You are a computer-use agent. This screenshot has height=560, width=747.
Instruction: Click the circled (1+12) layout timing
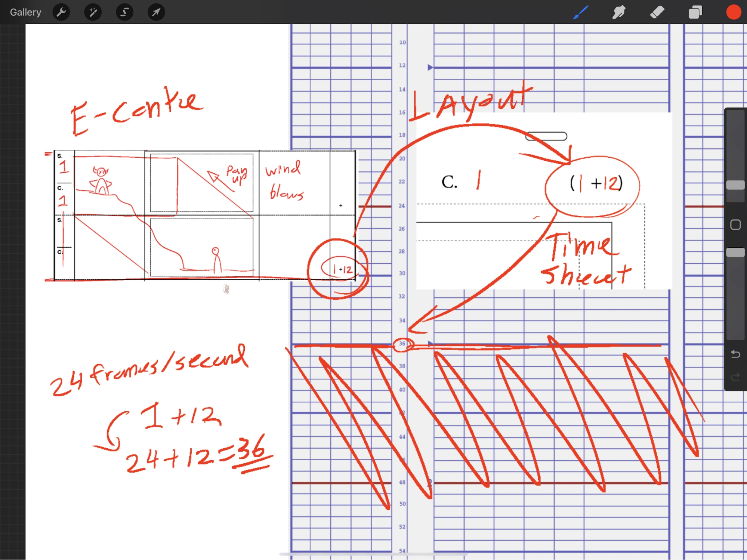[596, 183]
